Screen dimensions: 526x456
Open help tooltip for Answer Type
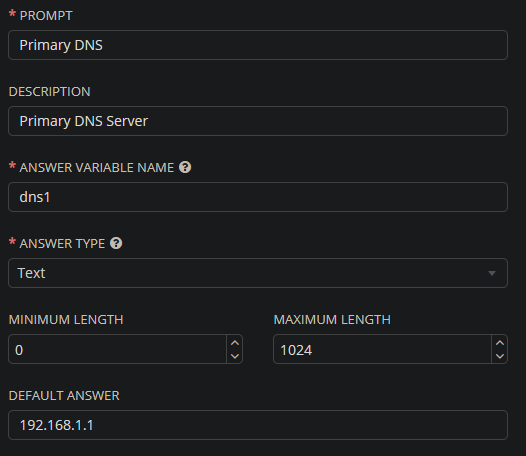[116, 243]
